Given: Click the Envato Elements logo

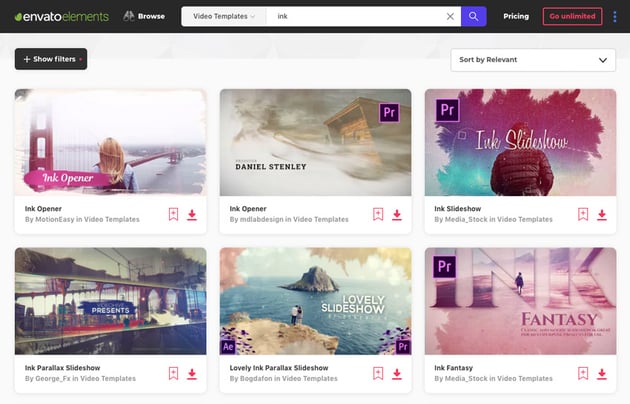Looking at the screenshot, I should pyautogui.click(x=61, y=16).
